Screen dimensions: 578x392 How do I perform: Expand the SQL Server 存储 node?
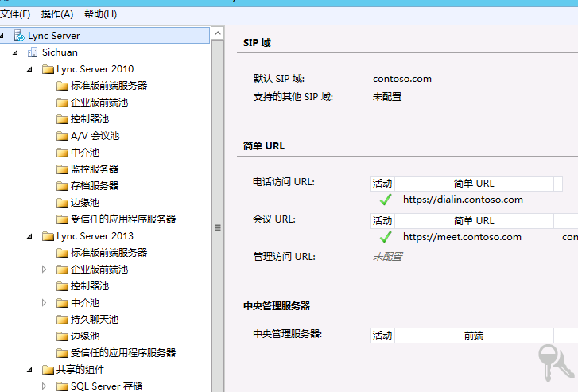(x=45, y=386)
